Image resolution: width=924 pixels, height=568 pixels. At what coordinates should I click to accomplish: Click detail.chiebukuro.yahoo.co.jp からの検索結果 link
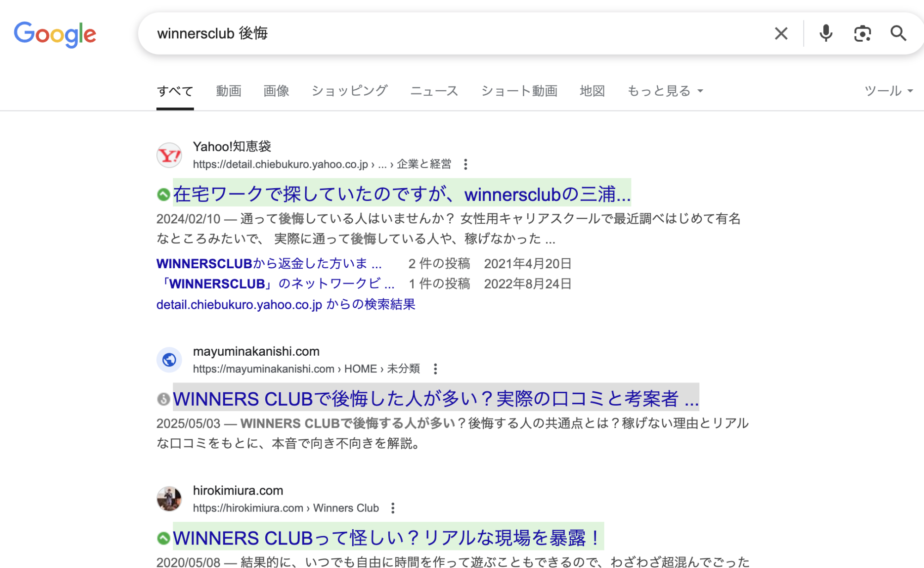click(286, 304)
